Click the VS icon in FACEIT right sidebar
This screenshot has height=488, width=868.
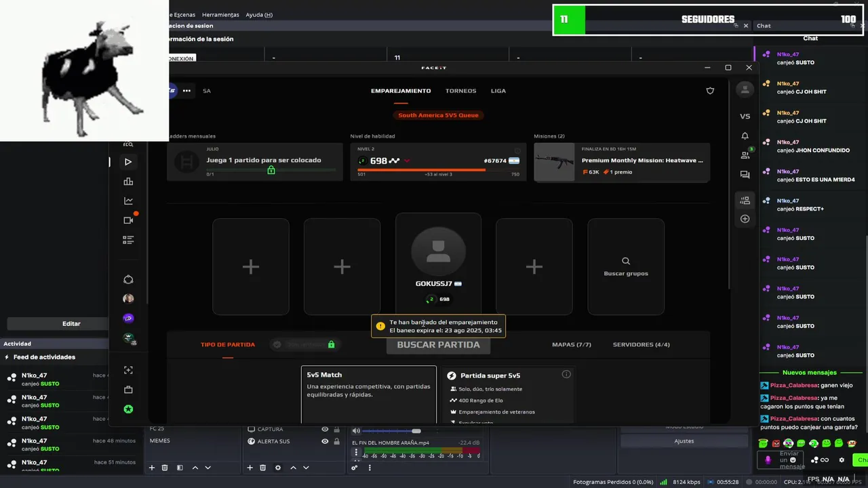tap(745, 116)
